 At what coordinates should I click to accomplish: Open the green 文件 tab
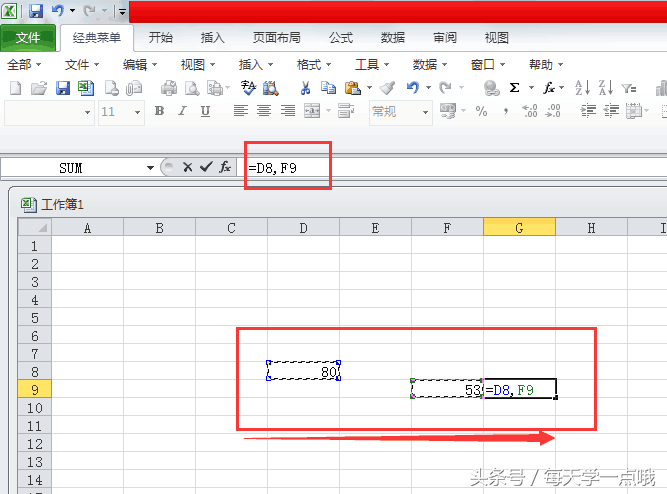(x=28, y=38)
